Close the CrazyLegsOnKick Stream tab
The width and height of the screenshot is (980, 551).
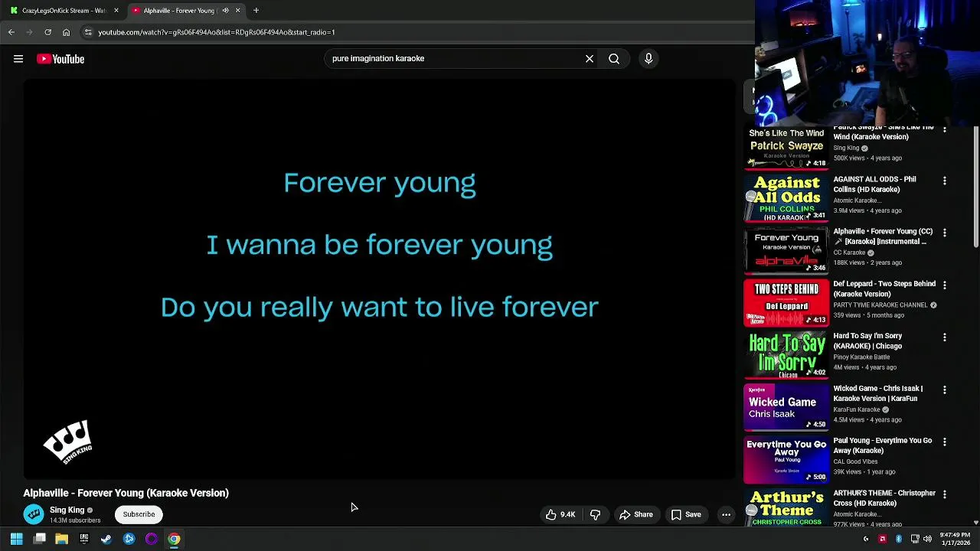pyautogui.click(x=116, y=11)
